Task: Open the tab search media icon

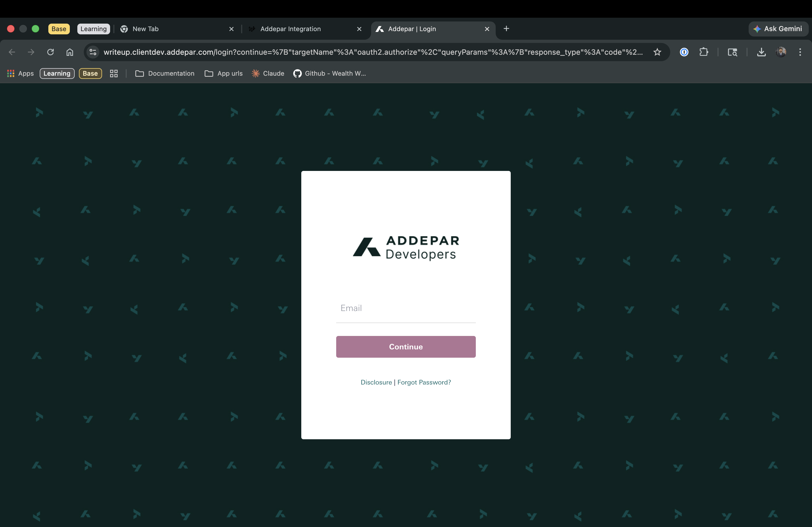Action: pyautogui.click(x=732, y=52)
